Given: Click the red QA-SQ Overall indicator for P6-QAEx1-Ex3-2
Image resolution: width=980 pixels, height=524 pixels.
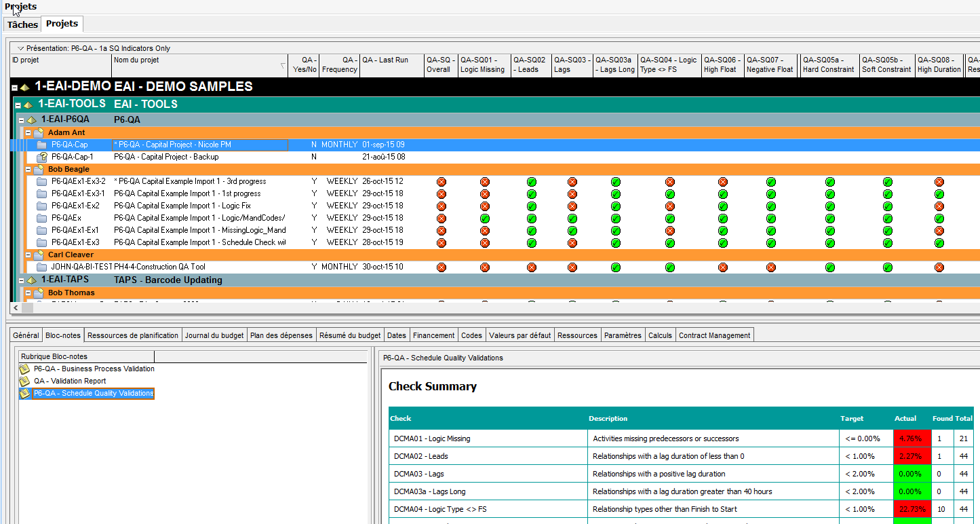Looking at the screenshot, I should tap(442, 182).
